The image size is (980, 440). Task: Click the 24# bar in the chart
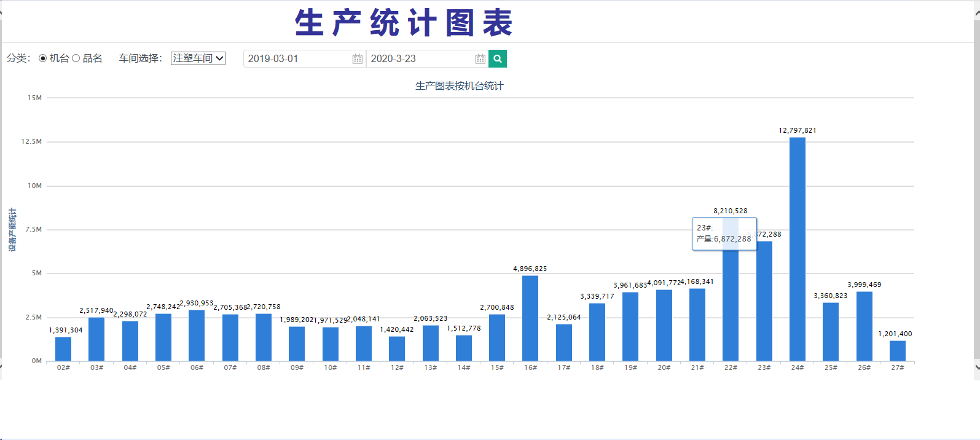tap(798, 249)
